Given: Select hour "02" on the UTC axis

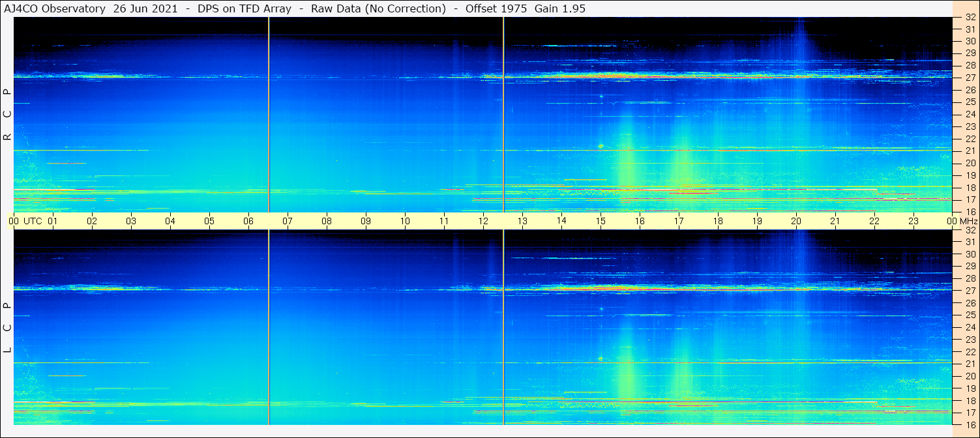Looking at the screenshot, I should [x=92, y=221].
